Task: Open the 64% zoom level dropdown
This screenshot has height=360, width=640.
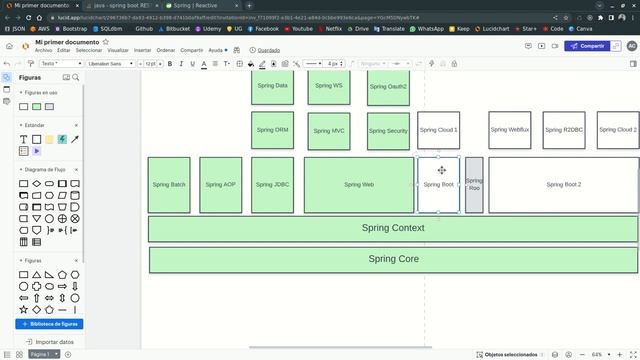Action: (601, 354)
